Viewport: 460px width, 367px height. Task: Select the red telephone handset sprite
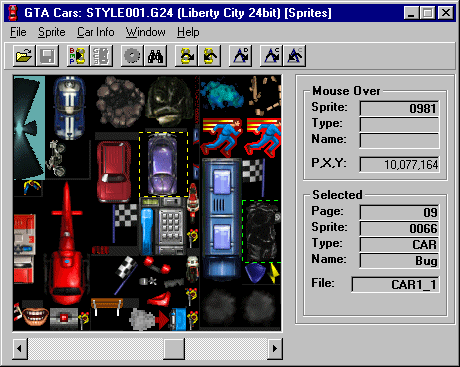[x=157, y=265]
